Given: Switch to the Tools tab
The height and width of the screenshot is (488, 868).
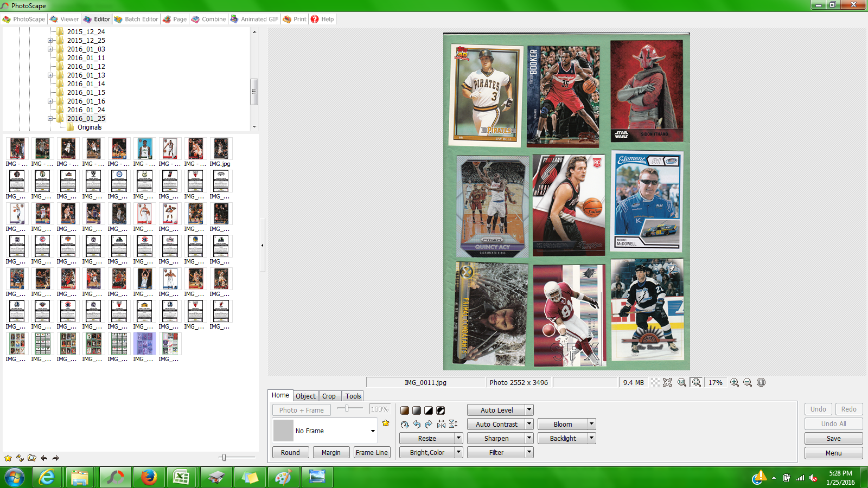Looking at the screenshot, I should coord(353,396).
